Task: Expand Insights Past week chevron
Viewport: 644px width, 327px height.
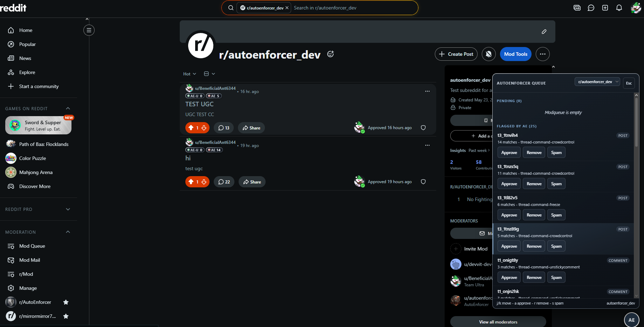Action: [489, 151]
